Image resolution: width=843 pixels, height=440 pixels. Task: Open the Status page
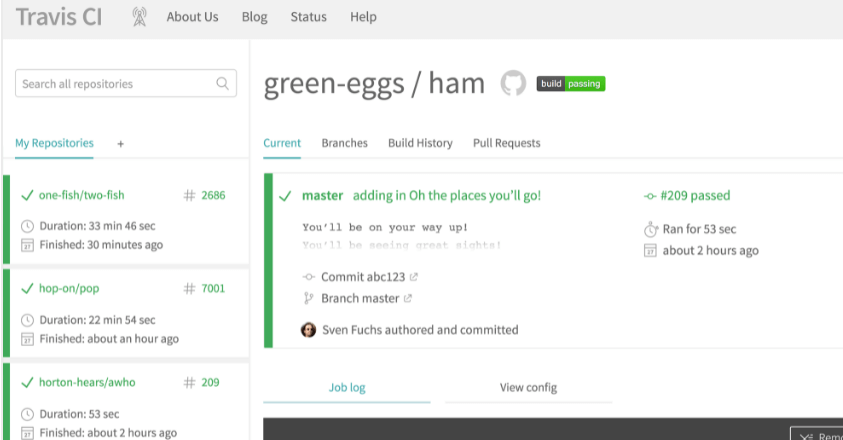309,17
